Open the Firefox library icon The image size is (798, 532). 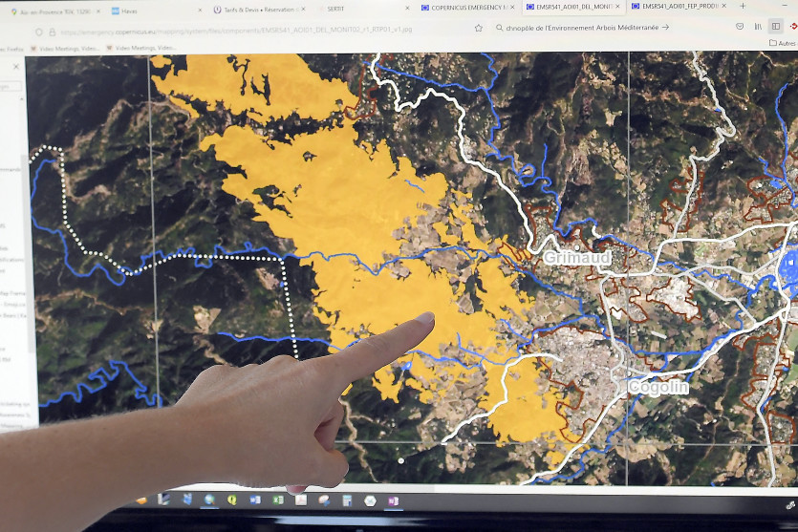758,27
